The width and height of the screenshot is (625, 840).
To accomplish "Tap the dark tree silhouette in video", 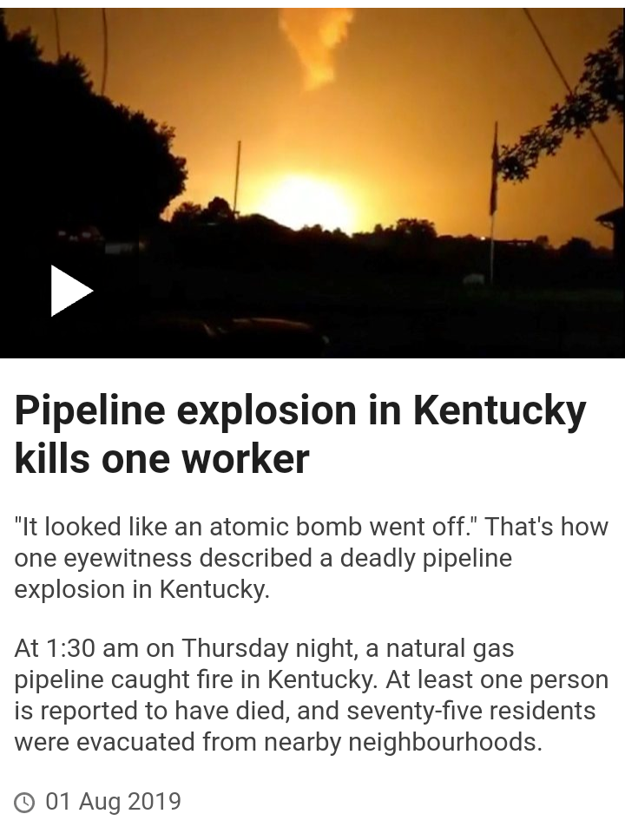I will [81, 134].
